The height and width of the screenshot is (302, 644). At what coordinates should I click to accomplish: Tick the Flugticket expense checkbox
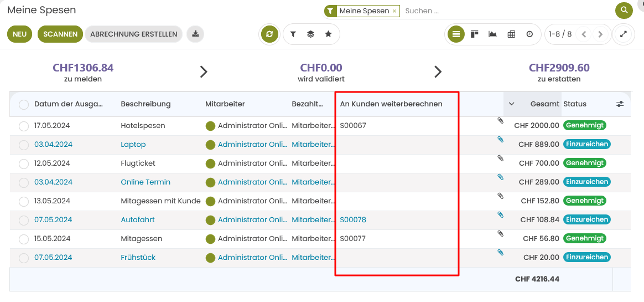[x=24, y=164]
